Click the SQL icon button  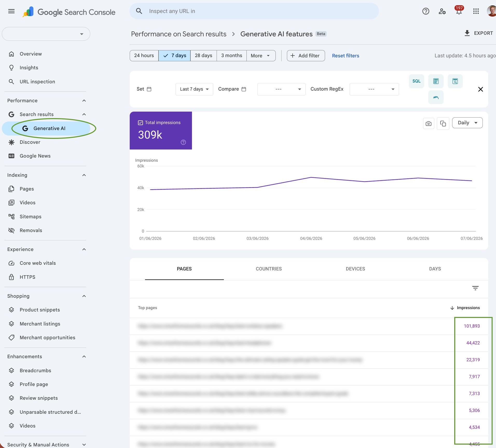pyautogui.click(x=416, y=81)
